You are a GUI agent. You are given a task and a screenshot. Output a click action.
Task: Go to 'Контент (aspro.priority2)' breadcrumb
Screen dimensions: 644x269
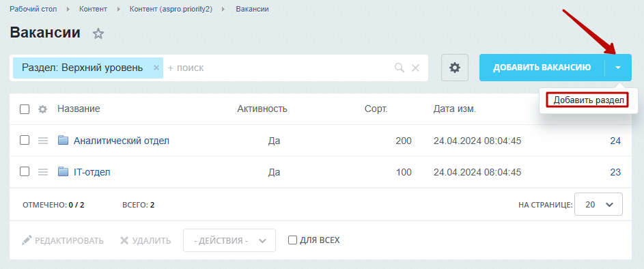171,9
